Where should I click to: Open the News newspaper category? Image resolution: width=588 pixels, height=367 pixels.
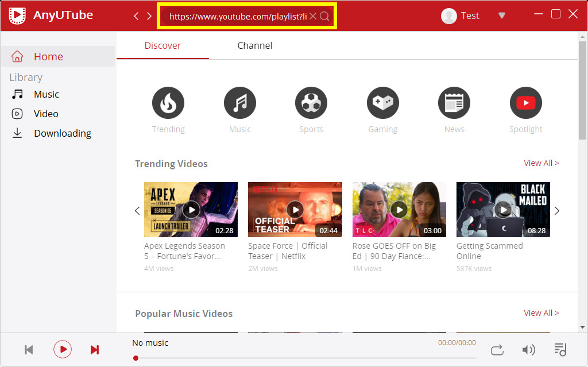pyautogui.click(x=454, y=103)
